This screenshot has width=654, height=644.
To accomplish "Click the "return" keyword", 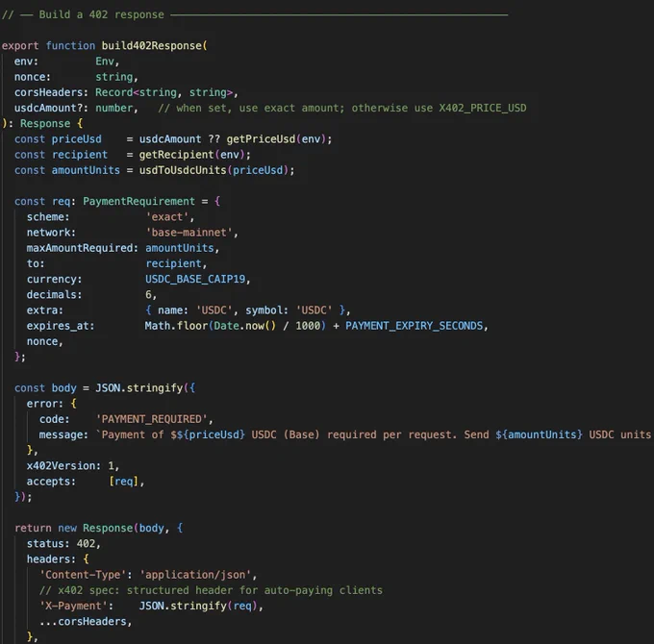I will tap(33, 528).
